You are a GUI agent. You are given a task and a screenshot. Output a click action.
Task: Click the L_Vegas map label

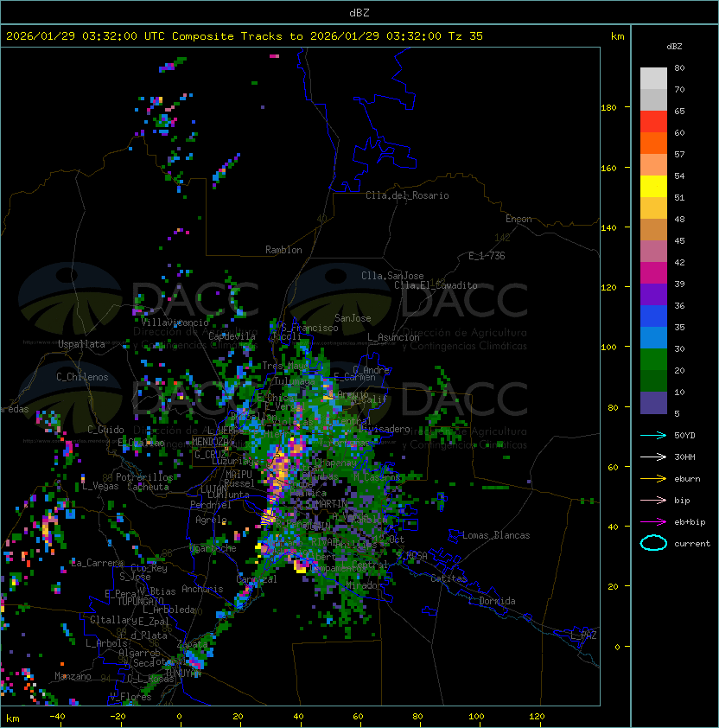(100, 486)
